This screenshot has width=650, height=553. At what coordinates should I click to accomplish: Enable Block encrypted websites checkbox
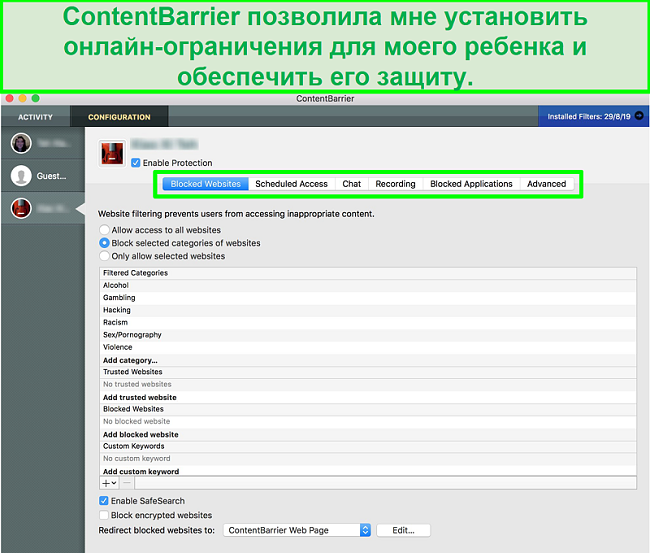(x=104, y=515)
